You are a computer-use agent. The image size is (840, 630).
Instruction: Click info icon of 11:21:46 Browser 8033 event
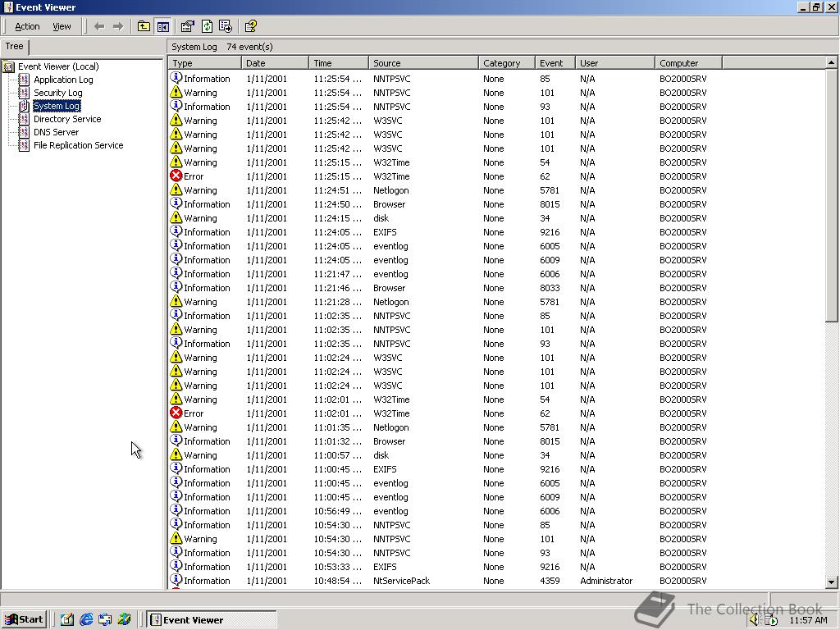point(176,287)
